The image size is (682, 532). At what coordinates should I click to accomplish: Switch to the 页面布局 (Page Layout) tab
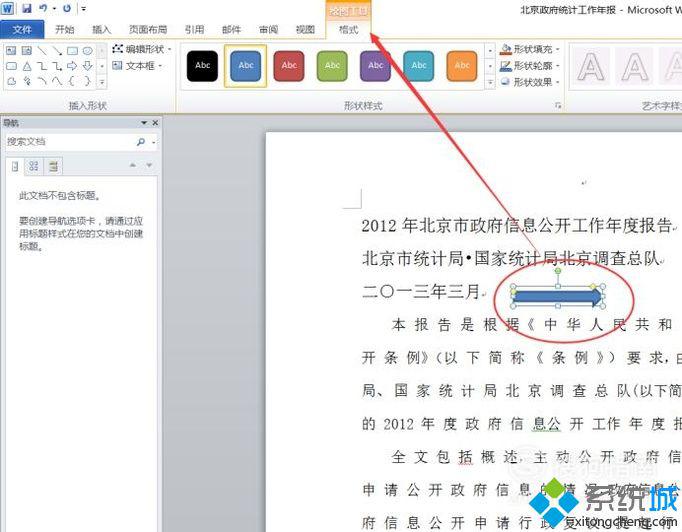point(148,30)
